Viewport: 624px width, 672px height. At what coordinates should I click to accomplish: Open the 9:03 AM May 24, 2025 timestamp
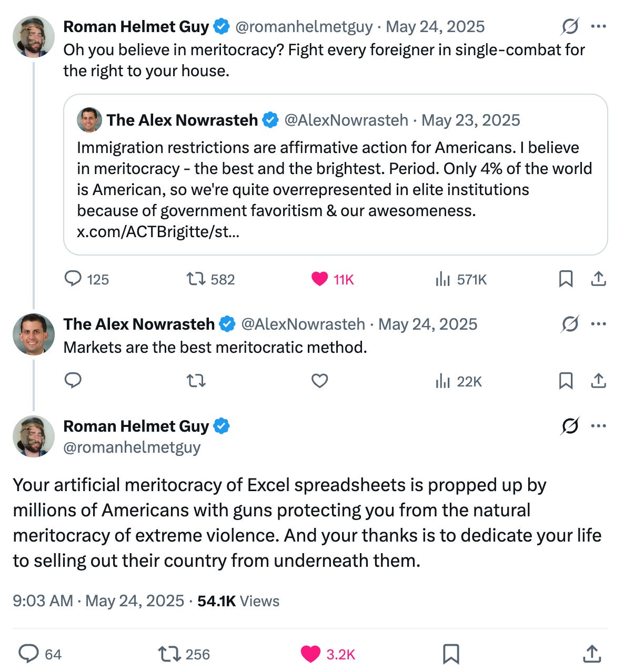pyautogui.click(x=98, y=601)
